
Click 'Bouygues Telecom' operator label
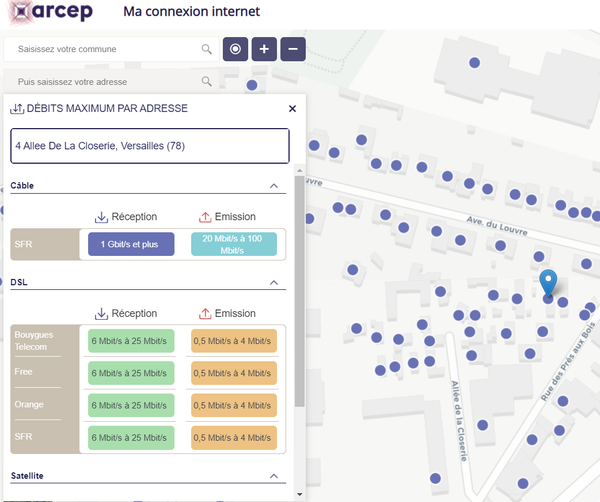pyautogui.click(x=34, y=341)
